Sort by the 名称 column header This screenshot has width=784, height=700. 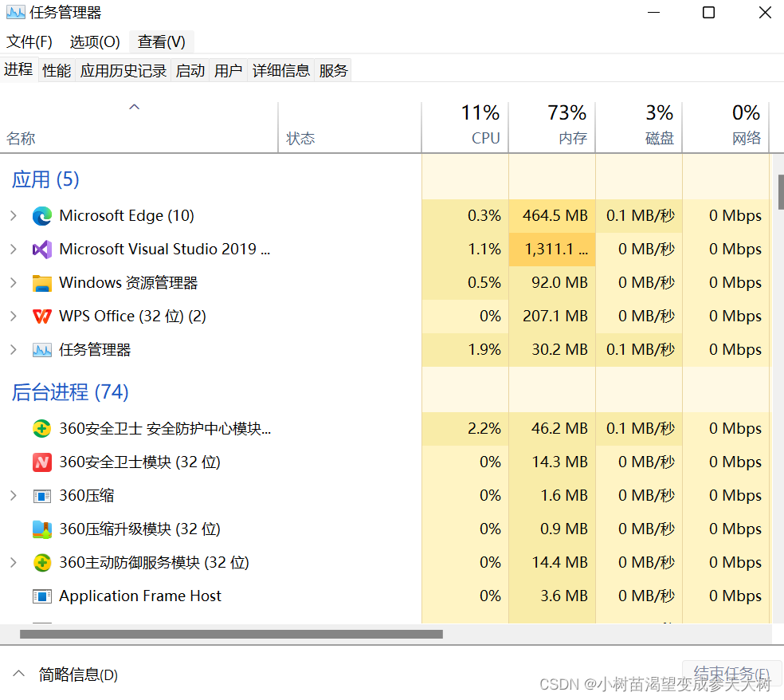139,128
